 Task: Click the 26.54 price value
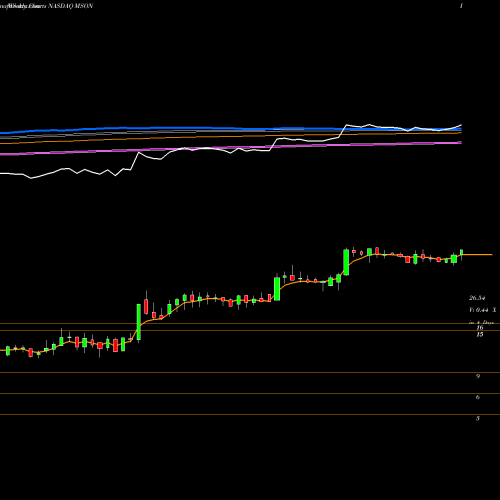click(477, 298)
